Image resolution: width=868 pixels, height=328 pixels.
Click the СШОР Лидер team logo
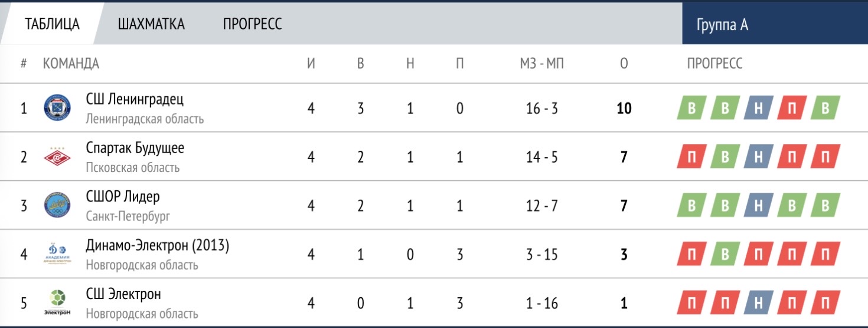(57, 206)
